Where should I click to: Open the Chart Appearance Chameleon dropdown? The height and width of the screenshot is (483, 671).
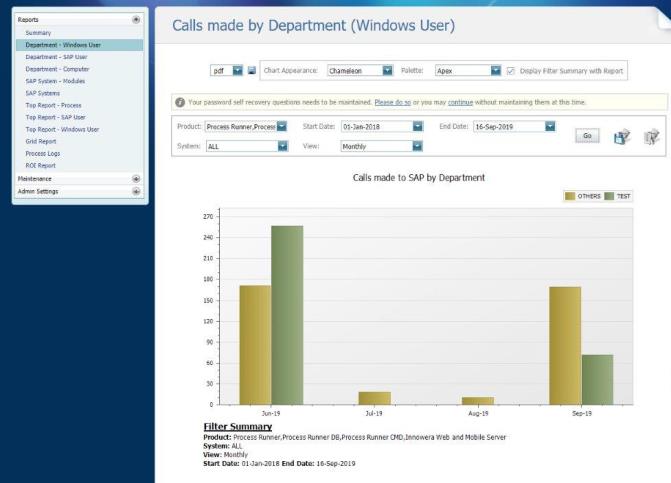point(387,71)
